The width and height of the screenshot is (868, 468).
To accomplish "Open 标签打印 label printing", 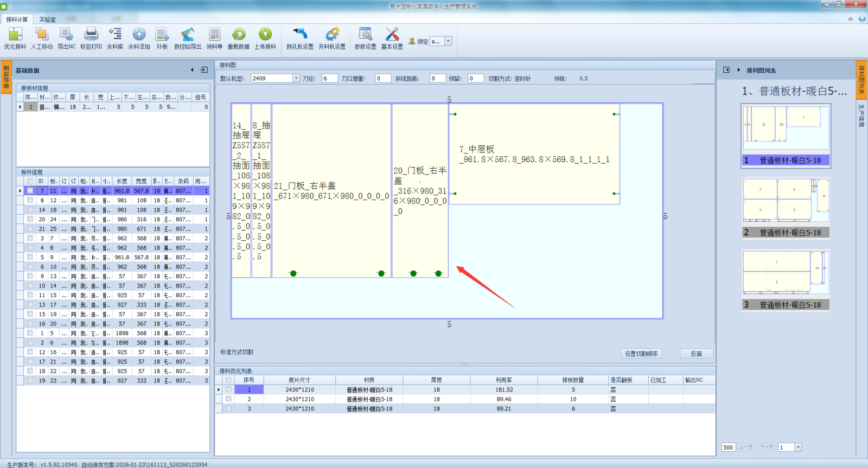I will [91, 38].
